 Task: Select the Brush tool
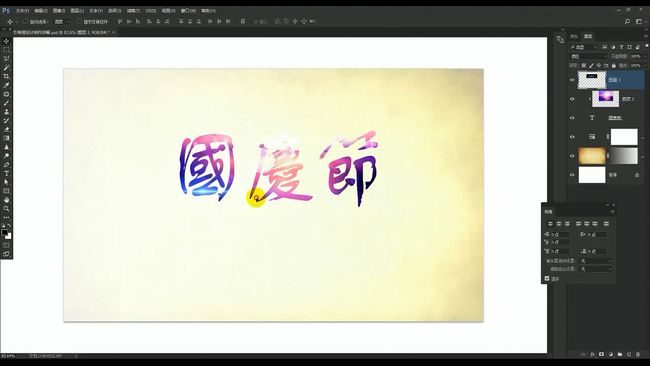pyautogui.click(x=6, y=103)
